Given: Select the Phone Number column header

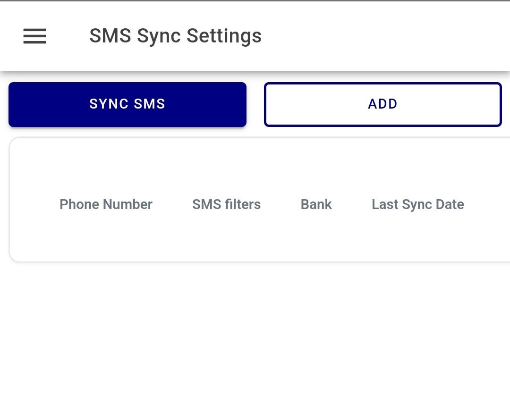Looking at the screenshot, I should tap(106, 204).
